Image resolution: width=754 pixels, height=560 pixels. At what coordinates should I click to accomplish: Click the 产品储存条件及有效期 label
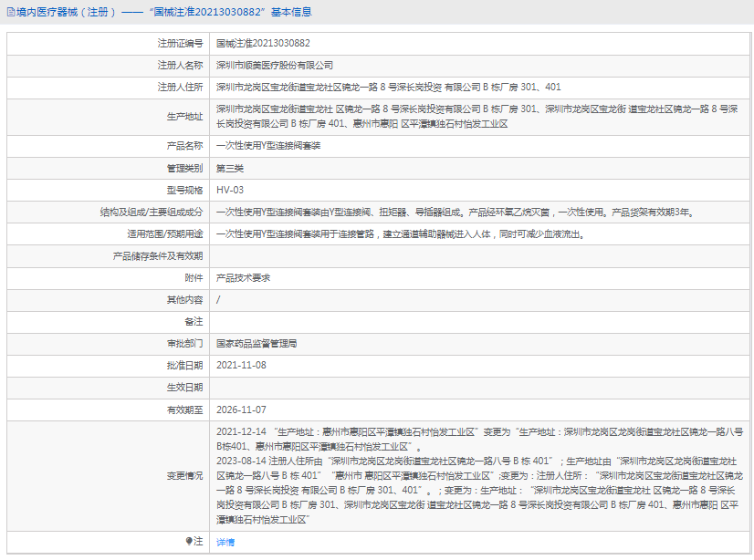click(158, 256)
